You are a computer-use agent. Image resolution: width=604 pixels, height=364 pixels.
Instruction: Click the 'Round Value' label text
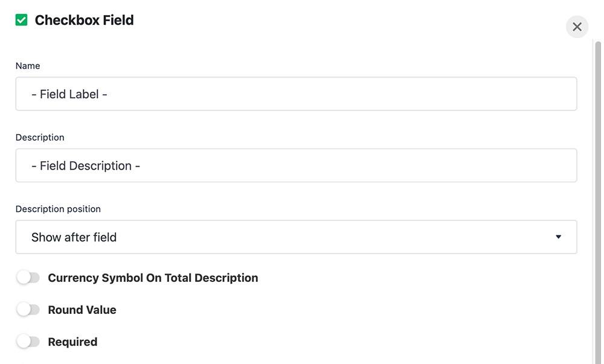pos(82,310)
